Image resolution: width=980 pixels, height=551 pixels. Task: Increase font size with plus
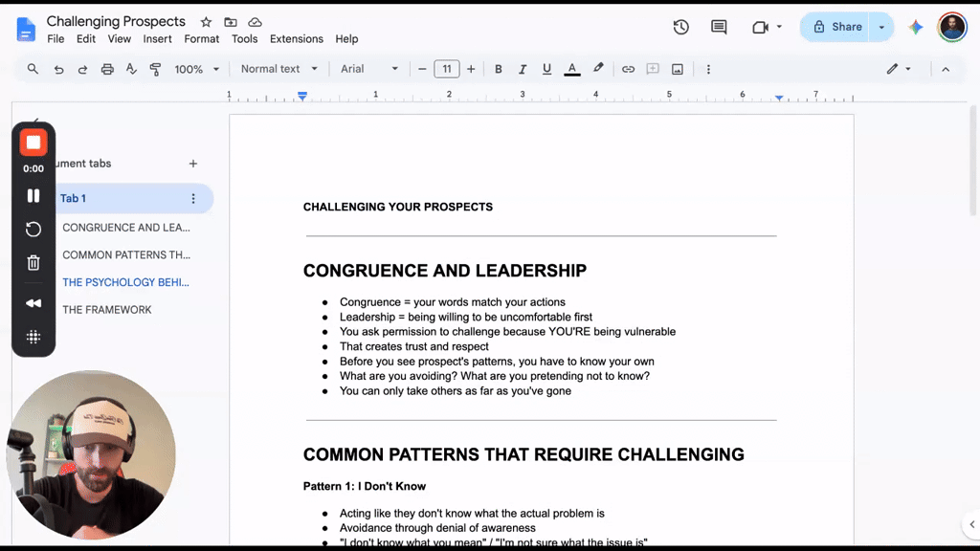tap(471, 69)
